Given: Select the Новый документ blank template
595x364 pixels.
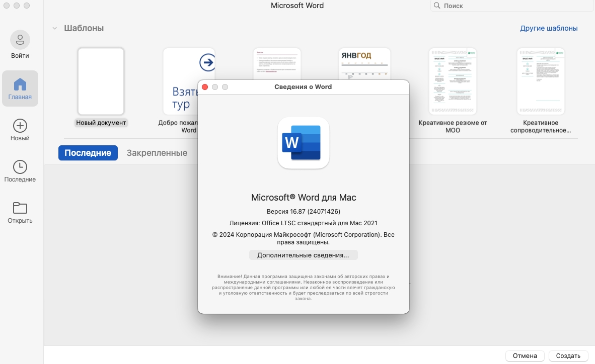Looking at the screenshot, I should [x=101, y=81].
